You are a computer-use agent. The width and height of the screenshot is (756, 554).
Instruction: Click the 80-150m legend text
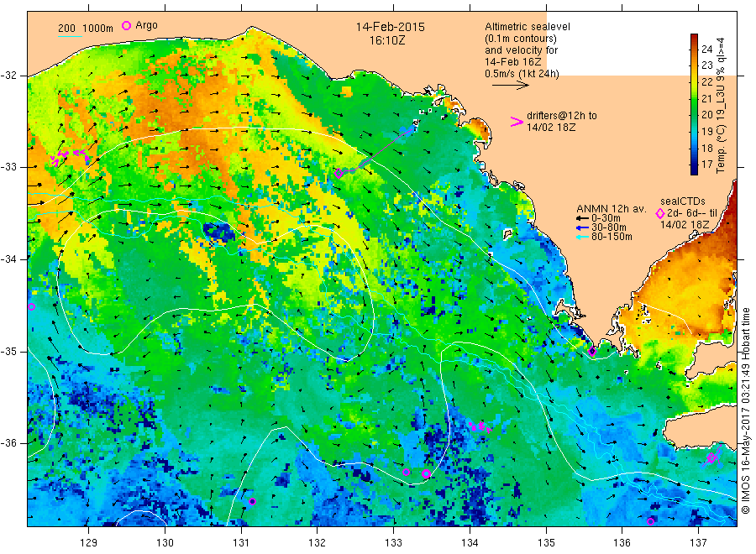coord(612,237)
